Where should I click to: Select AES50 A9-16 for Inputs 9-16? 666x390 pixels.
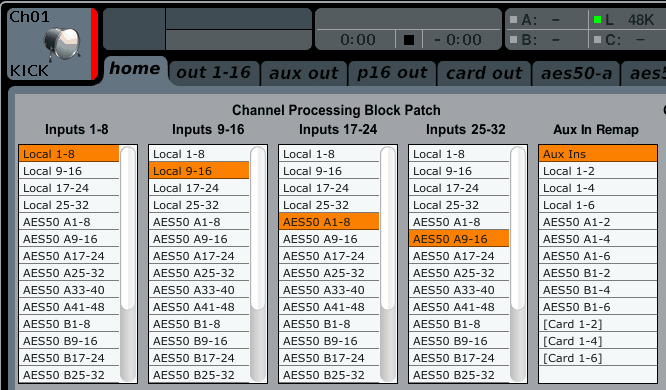click(199, 239)
